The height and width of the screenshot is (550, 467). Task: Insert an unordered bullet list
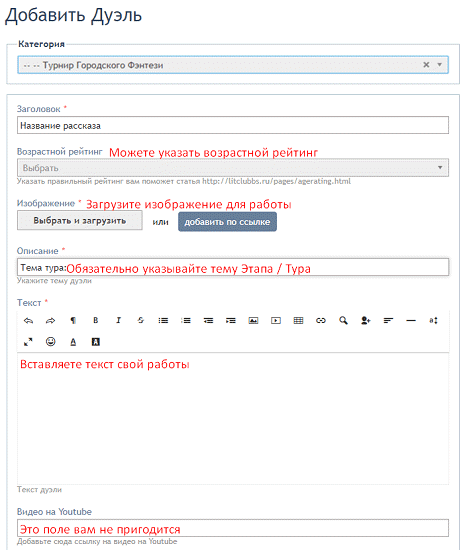click(163, 320)
